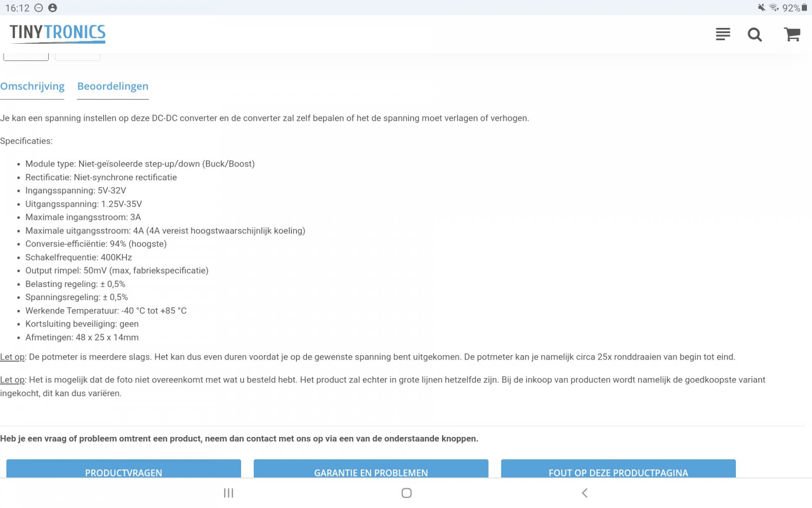
Task: Select 'Rectificatie: Niet-synchrone rectificatie' line
Action: (x=101, y=177)
